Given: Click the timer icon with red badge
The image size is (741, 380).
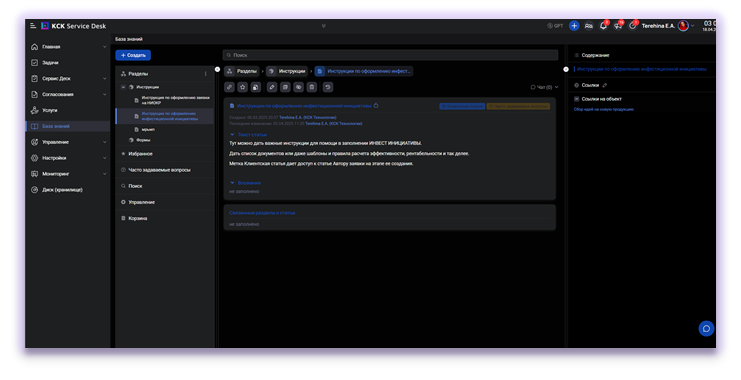Looking at the screenshot, I should tap(632, 26).
